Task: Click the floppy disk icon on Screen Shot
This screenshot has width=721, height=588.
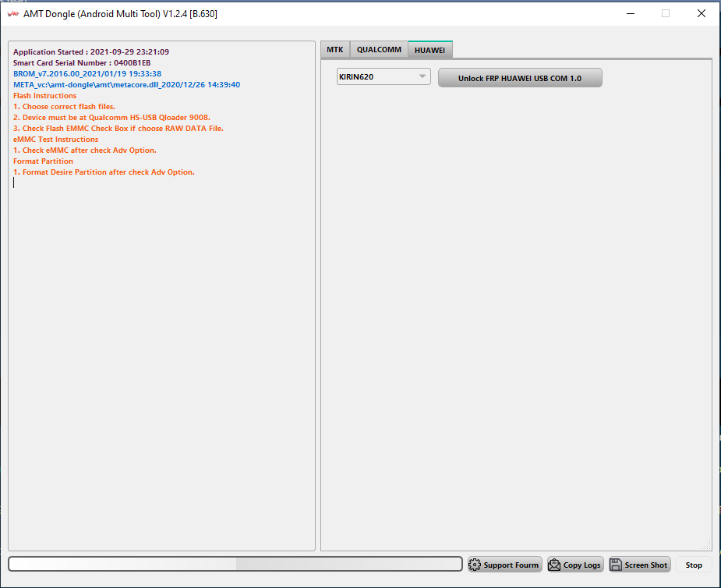Action: pos(616,565)
